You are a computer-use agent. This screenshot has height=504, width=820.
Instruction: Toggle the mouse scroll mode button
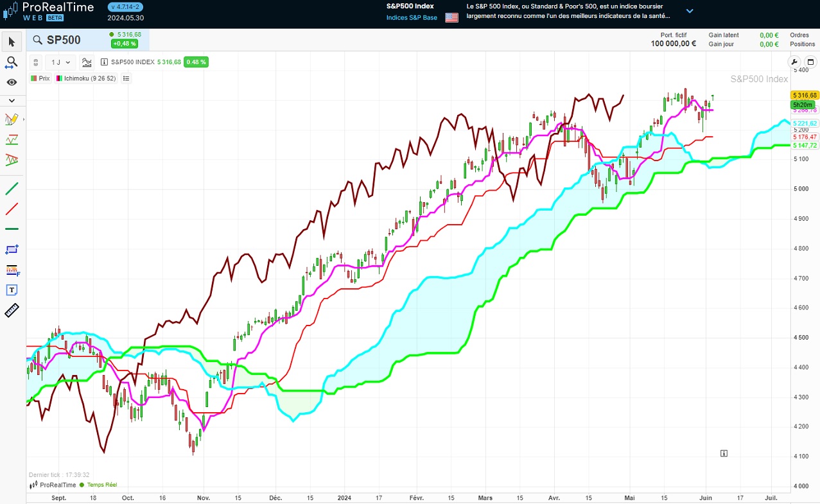(36, 62)
